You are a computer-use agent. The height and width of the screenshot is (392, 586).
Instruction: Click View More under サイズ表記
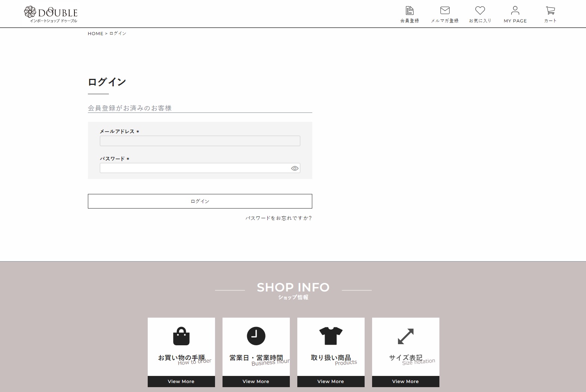406,382
